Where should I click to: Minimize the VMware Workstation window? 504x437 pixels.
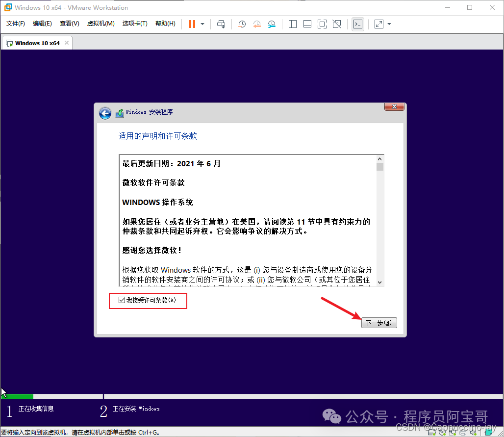[x=448, y=7]
